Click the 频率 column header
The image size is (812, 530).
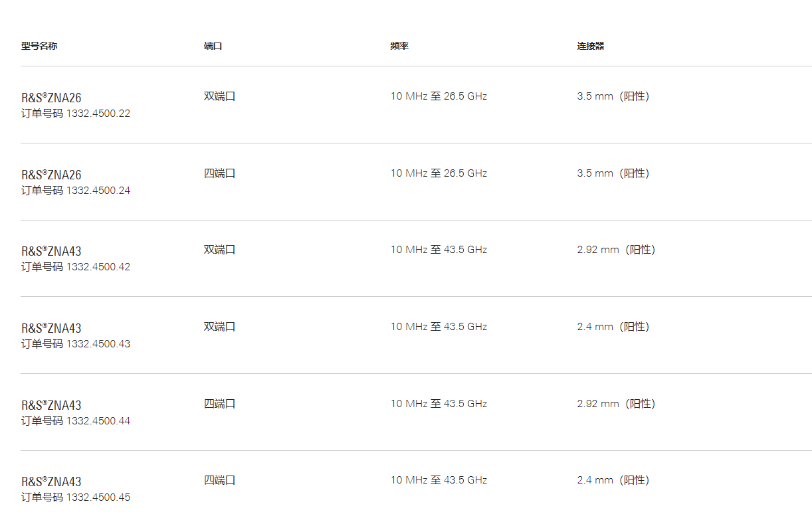tap(399, 46)
